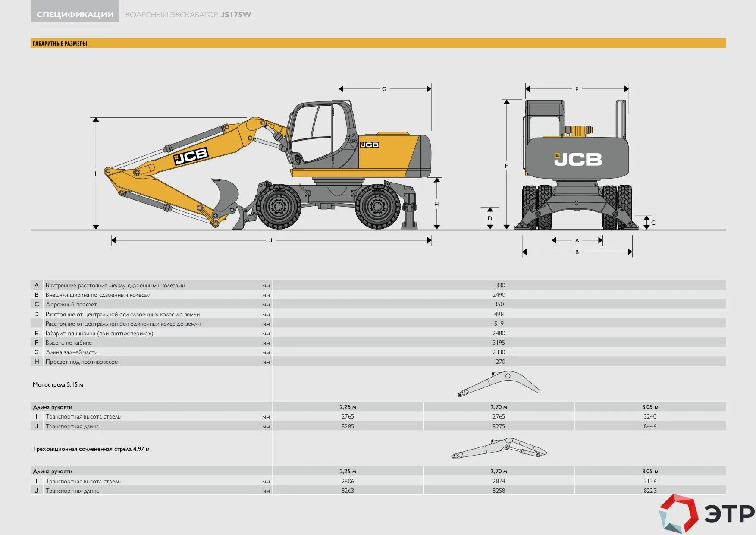Click the heading Трехсекционная сочлененная стрела 4,97 м
This screenshot has height=535, width=756.
click(91, 449)
